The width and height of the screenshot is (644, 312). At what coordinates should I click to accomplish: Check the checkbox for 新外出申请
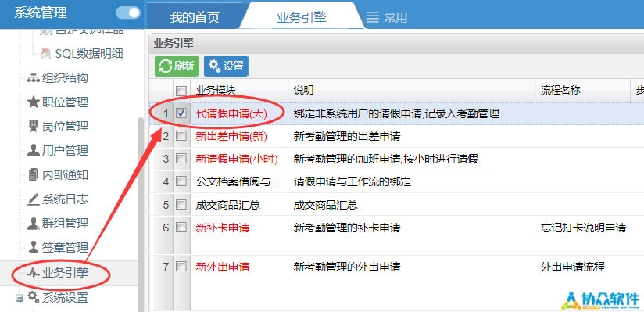click(181, 267)
